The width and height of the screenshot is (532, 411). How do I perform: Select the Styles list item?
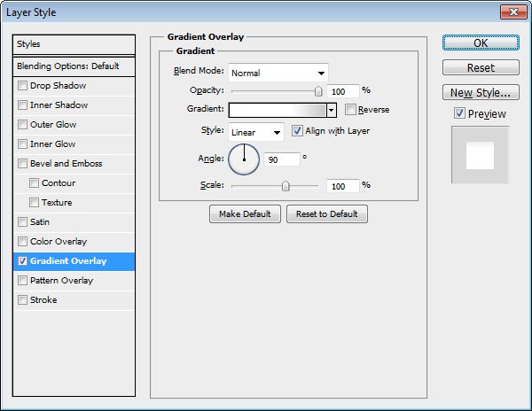click(x=74, y=44)
